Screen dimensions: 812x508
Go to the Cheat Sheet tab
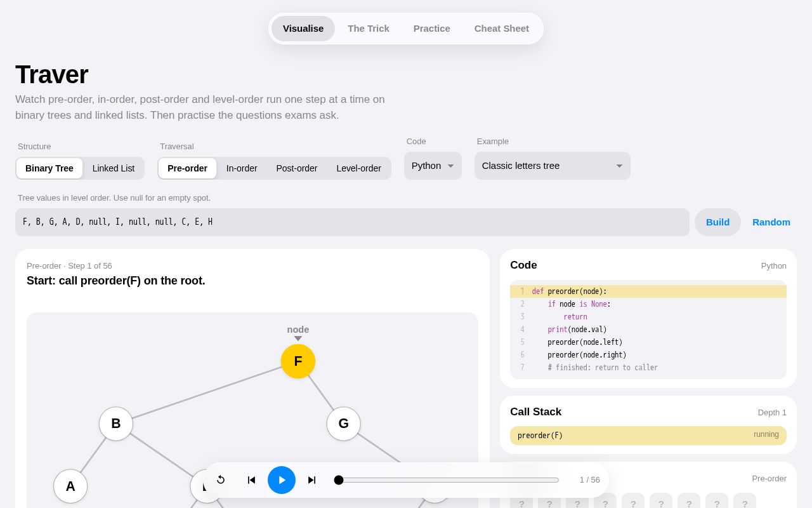(x=502, y=29)
